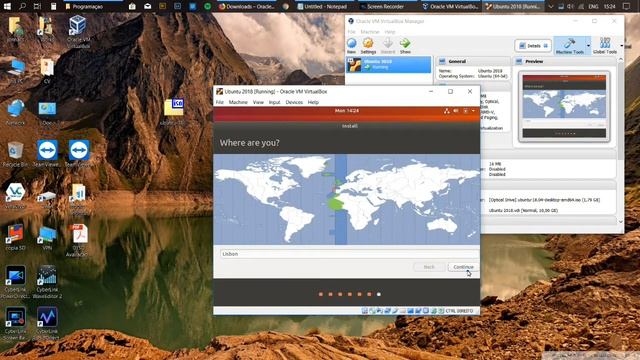Select the first TeamViewer desktop icon
This screenshot has height=360, width=640.
(x=47, y=154)
